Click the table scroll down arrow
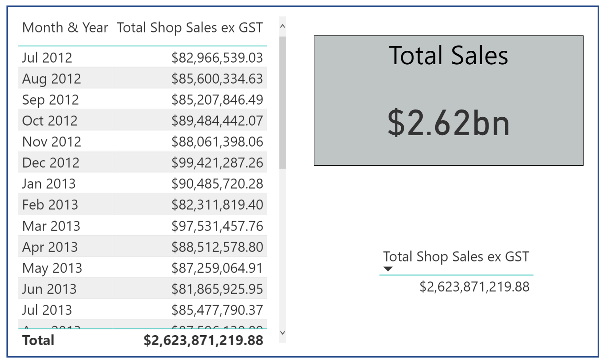Image resolution: width=606 pixels, height=364 pixels. (282, 333)
